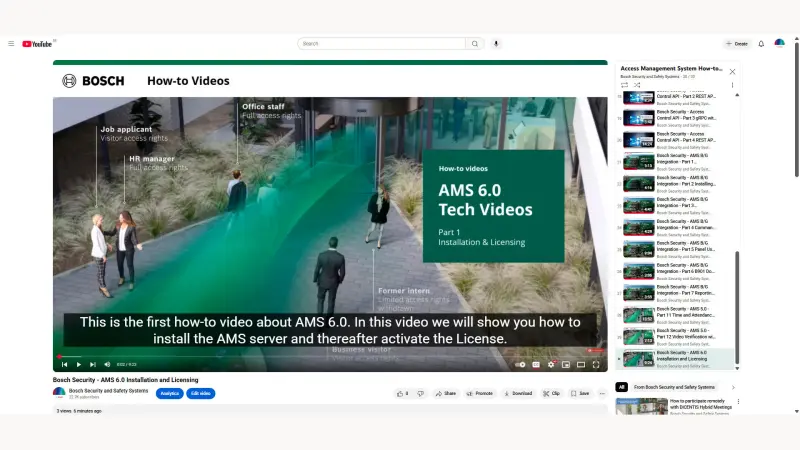Open Bosch Security and Safety Systems channel link
Image resolution: width=800 pixels, height=450 pixels.
[x=108, y=391]
